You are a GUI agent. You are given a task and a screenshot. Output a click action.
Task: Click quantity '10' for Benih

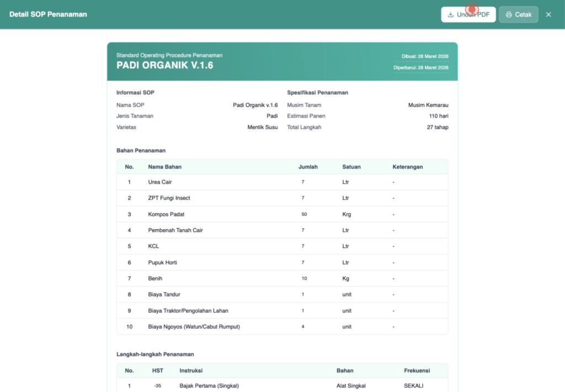point(304,278)
